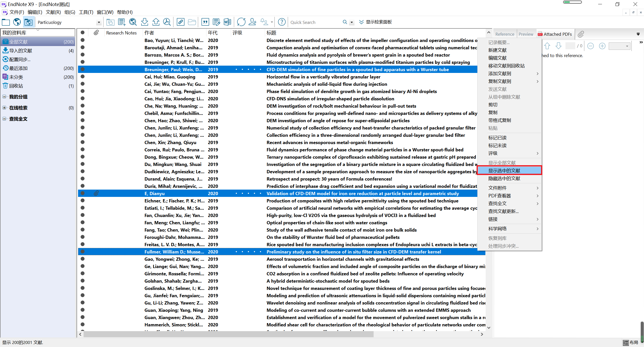Click the Quick Search input field
The width and height of the screenshot is (644, 347).
pos(316,22)
